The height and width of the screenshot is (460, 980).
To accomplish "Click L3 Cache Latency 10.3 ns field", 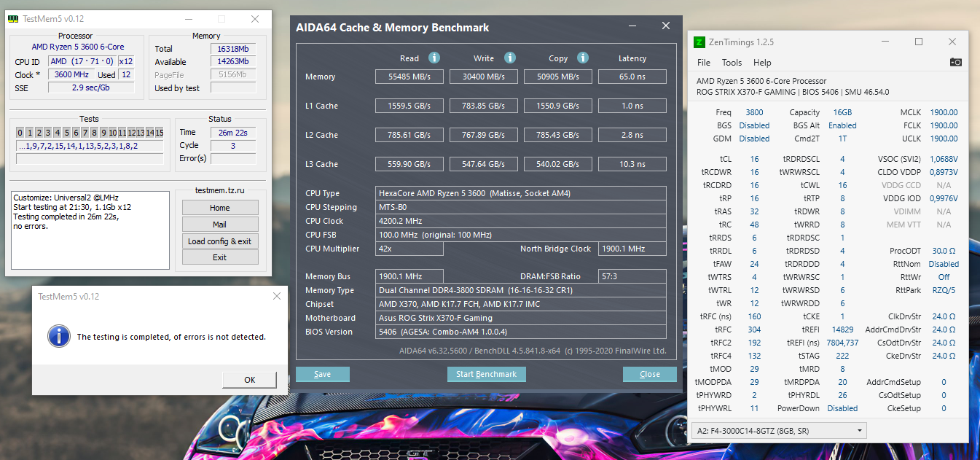I will click(x=632, y=164).
